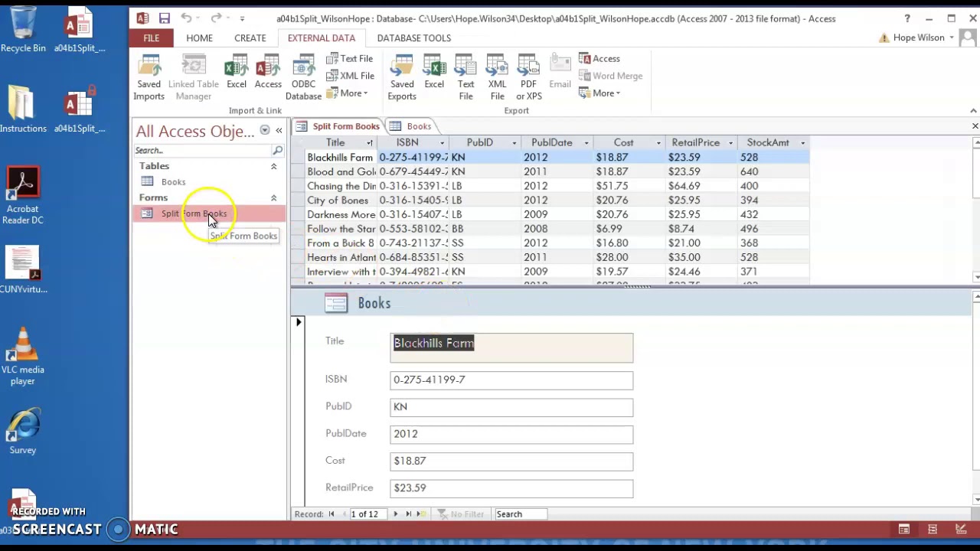Click the PubID field showing KN
This screenshot has height=551, width=980.
pyautogui.click(x=511, y=407)
